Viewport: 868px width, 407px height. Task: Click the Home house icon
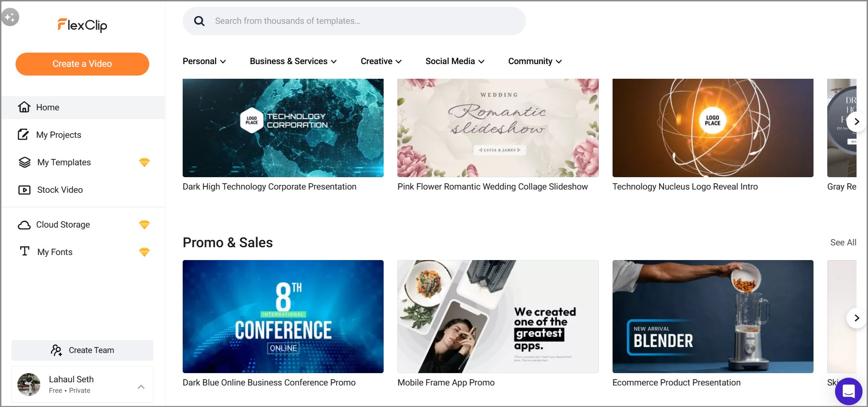coord(24,107)
